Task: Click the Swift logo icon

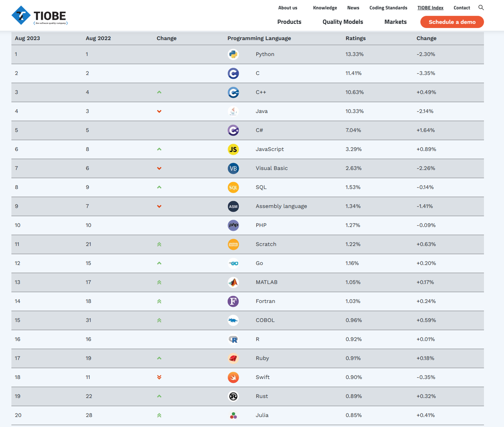Action: click(x=233, y=377)
